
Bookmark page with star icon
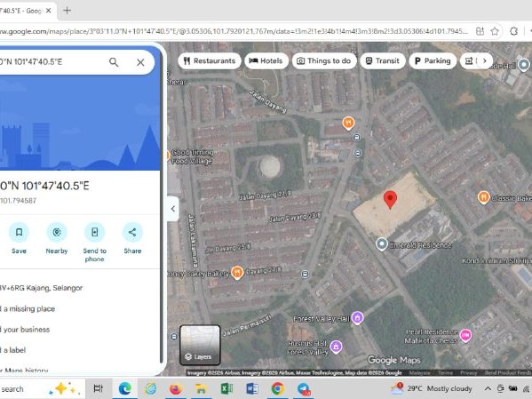[x=495, y=32]
